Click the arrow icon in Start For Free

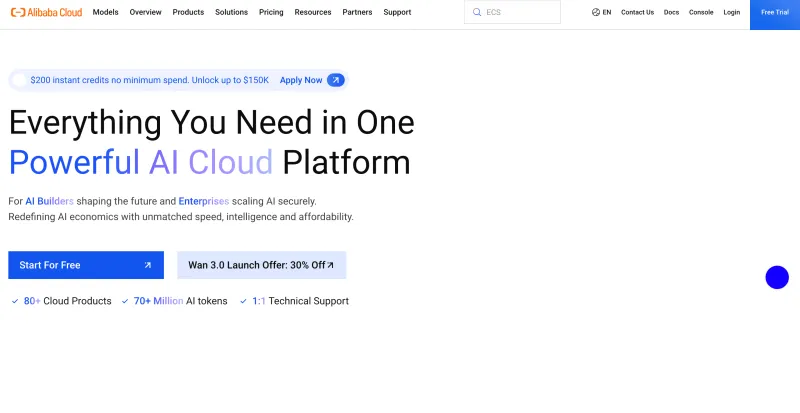[x=148, y=265]
